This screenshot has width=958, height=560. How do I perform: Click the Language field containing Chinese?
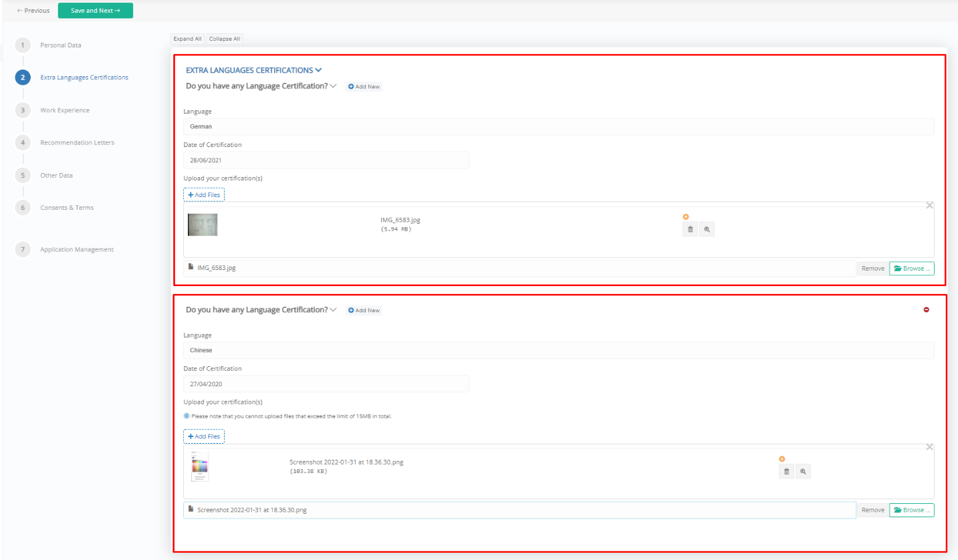pos(559,350)
